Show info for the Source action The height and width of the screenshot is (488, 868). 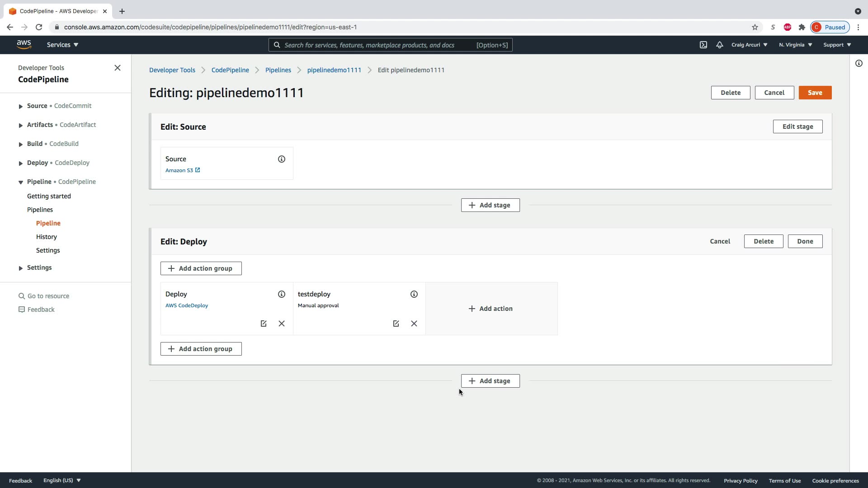281,159
